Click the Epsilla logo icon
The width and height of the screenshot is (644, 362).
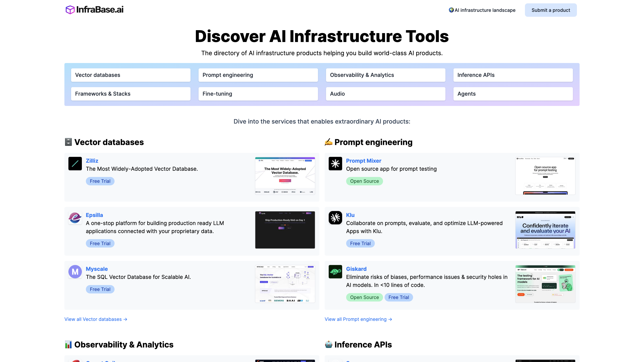tap(75, 218)
